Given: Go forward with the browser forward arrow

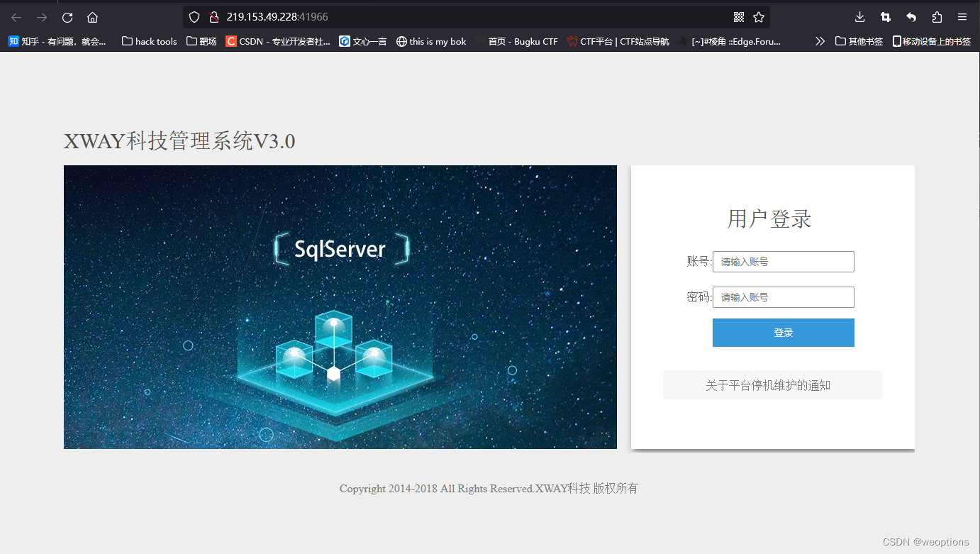Looking at the screenshot, I should pyautogui.click(x=42, y=17).
